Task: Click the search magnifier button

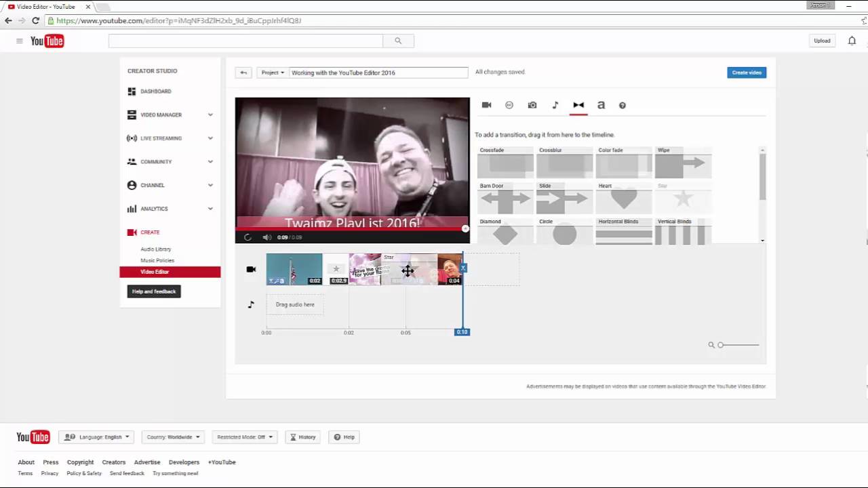Action: tap(398, 41)
